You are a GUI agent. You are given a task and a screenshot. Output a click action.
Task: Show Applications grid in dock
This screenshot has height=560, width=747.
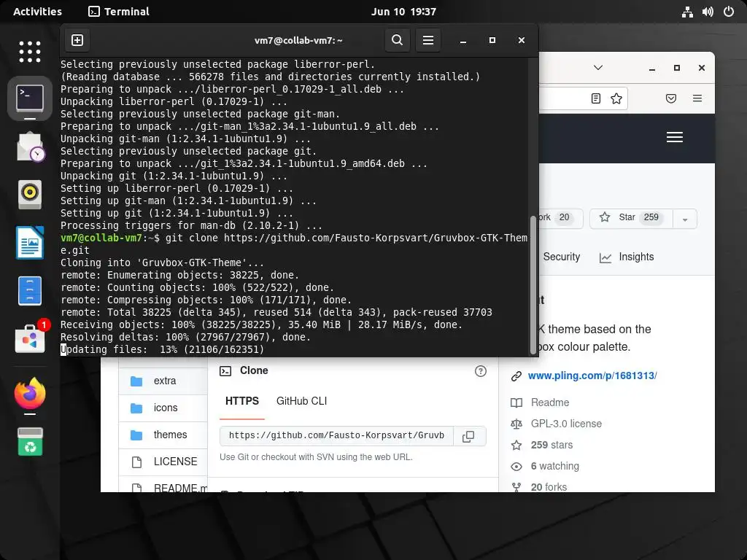pyautogui.click(x=29, y=52)
